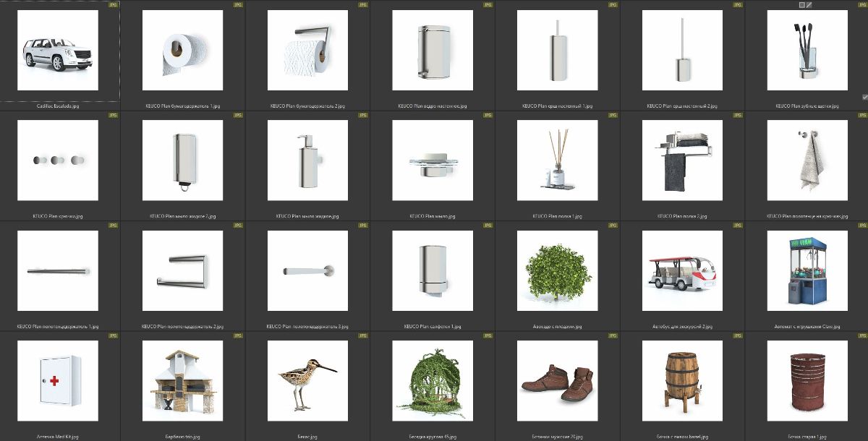Click the reject flag icon above toothbrushes thumbnail
The image size is (868, 441).
click(x=810, y=5)
